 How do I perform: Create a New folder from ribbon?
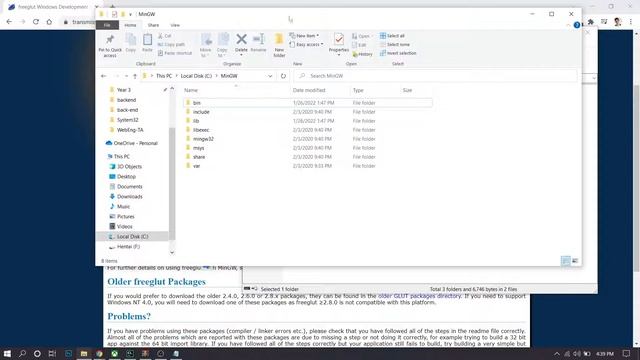coord(279,45)
